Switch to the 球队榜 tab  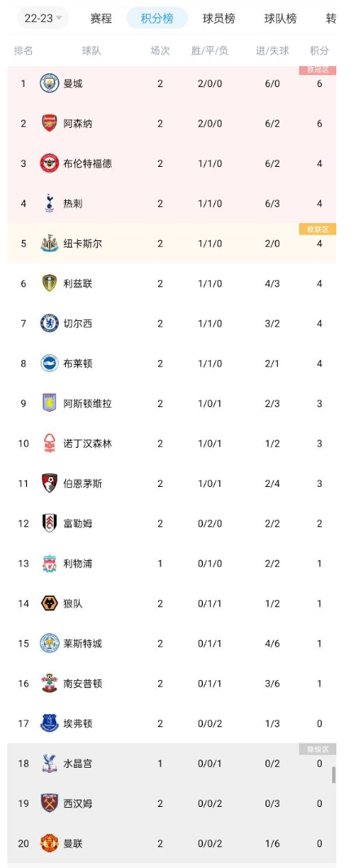click(x=280, y=18)
